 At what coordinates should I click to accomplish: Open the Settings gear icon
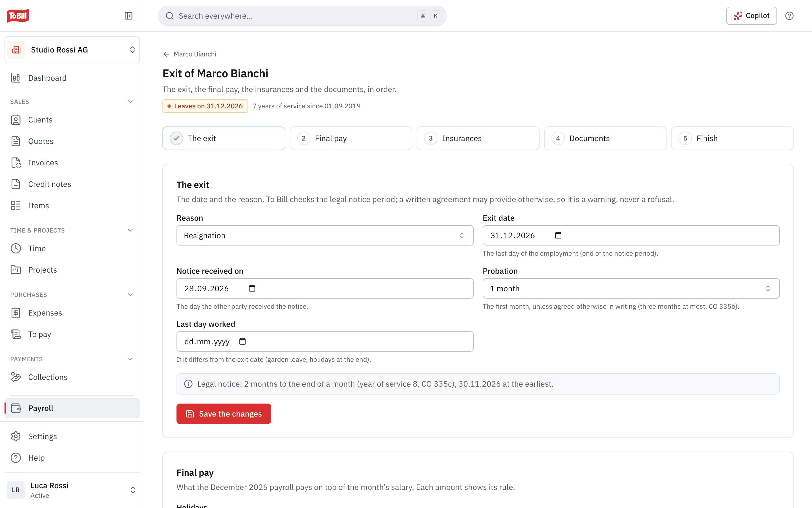16,436
